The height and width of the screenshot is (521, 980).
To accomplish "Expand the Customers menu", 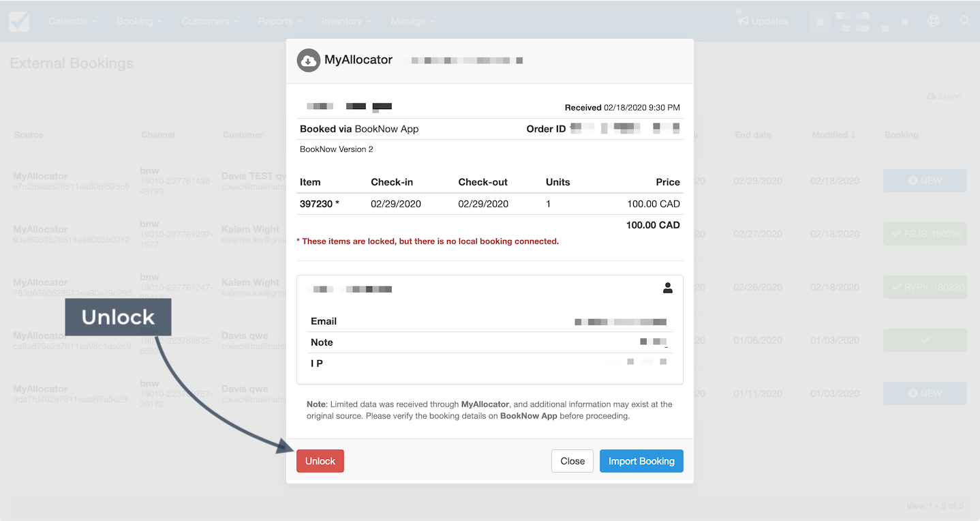I will [x=210, y=21].
